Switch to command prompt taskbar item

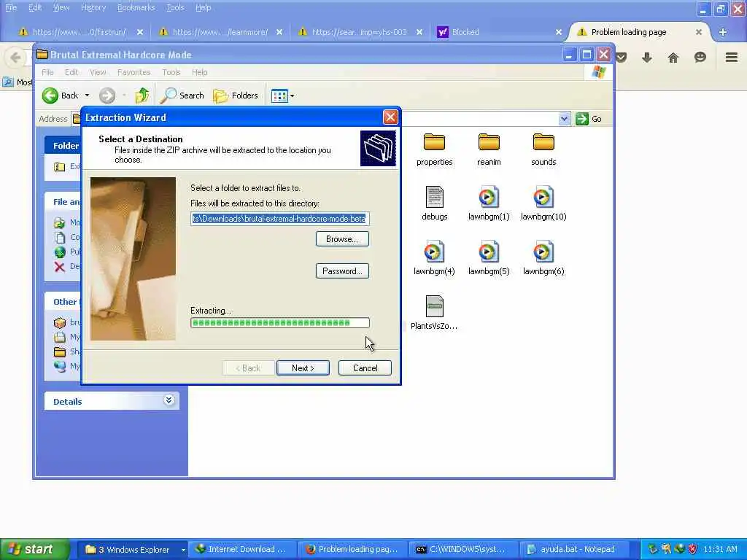[x=463, y=550]
